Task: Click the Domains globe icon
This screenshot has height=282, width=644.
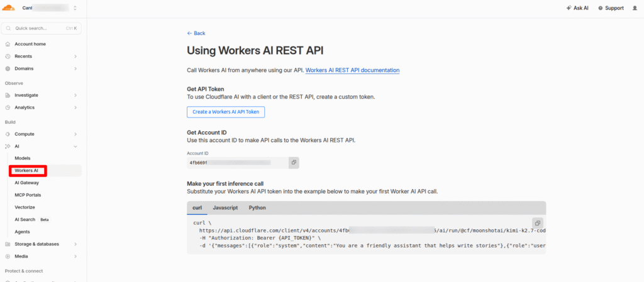Action: point(8,68)
